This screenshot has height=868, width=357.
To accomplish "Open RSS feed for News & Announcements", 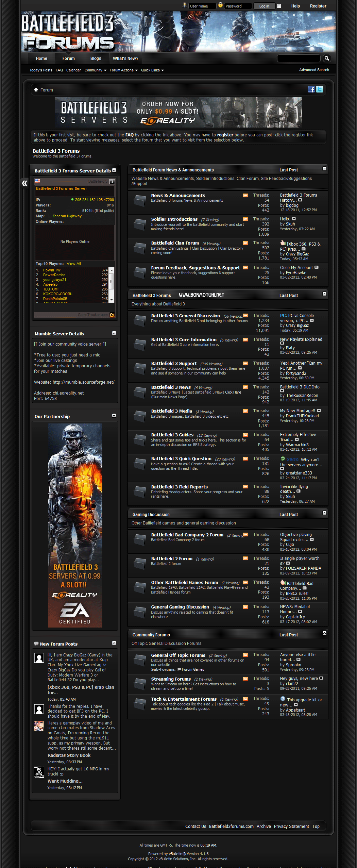I will tap(245, 195).
